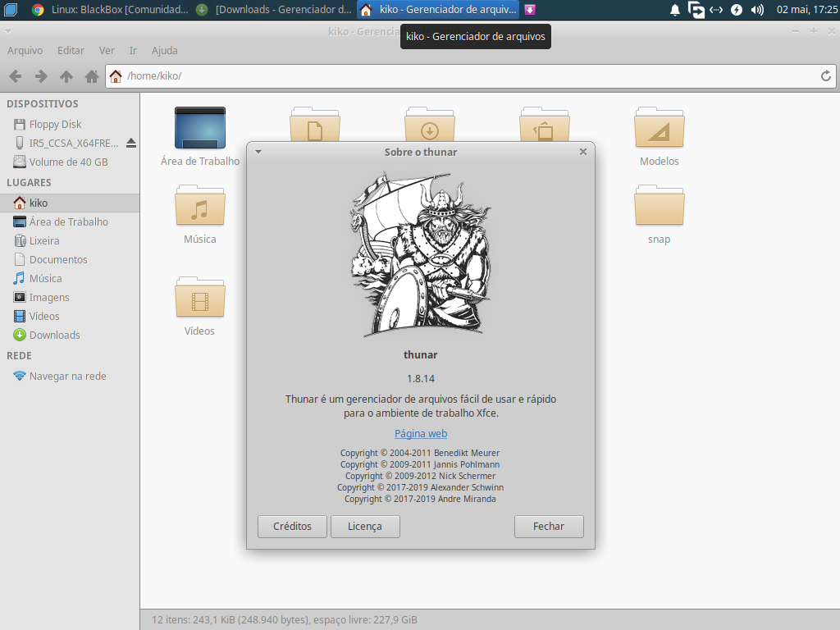Open the Whisker applications menu
Viewport: 840px width, 630px height.
[10, 10]
